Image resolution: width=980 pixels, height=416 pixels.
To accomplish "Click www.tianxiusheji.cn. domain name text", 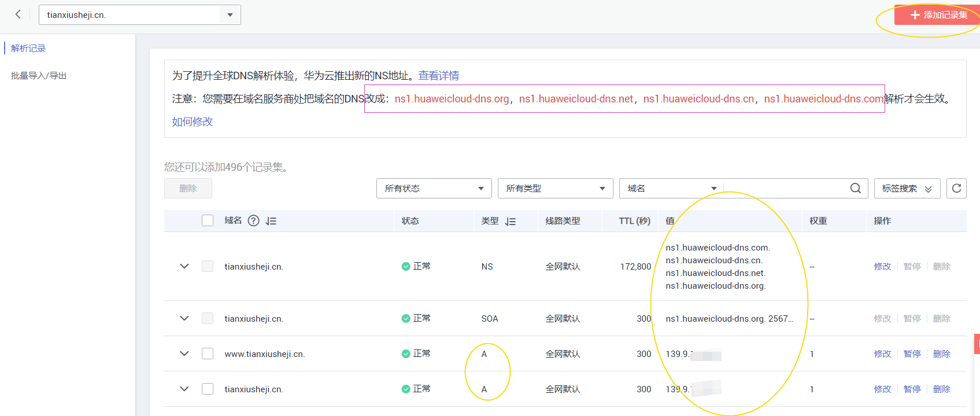I will click(x=265, y=354).
